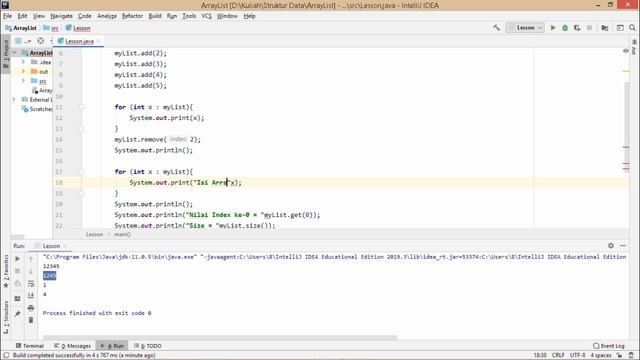Print console output icon
640x360 pixels.
coord(31,308)
